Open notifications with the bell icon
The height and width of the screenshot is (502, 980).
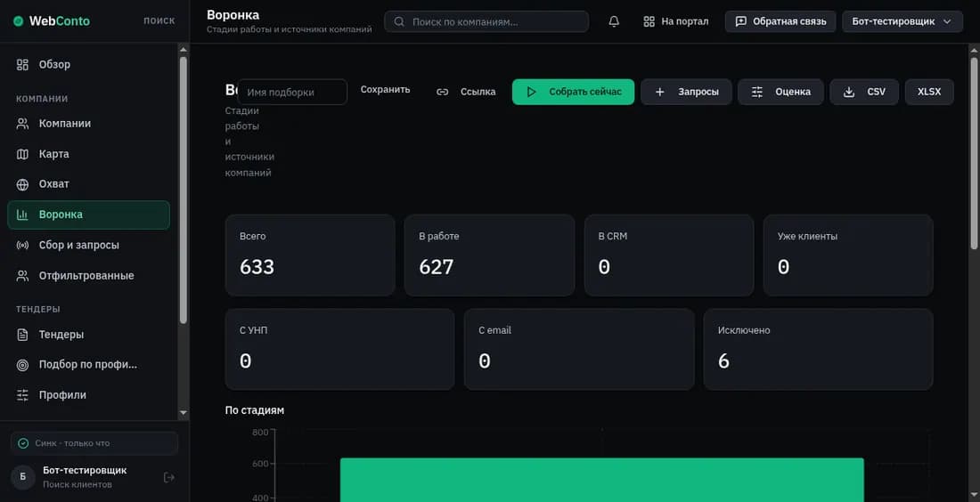tap(614, 21)
